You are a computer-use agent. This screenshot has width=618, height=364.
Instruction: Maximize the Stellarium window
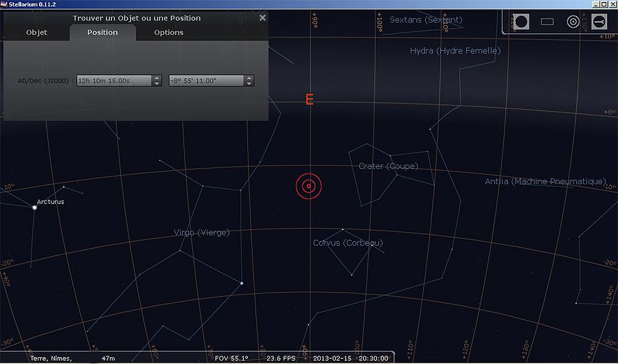(604, 4)
